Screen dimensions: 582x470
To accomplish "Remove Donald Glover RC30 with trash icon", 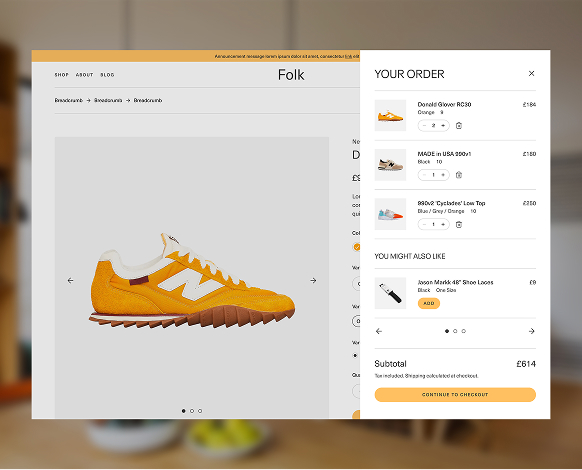I will [459, 125].
